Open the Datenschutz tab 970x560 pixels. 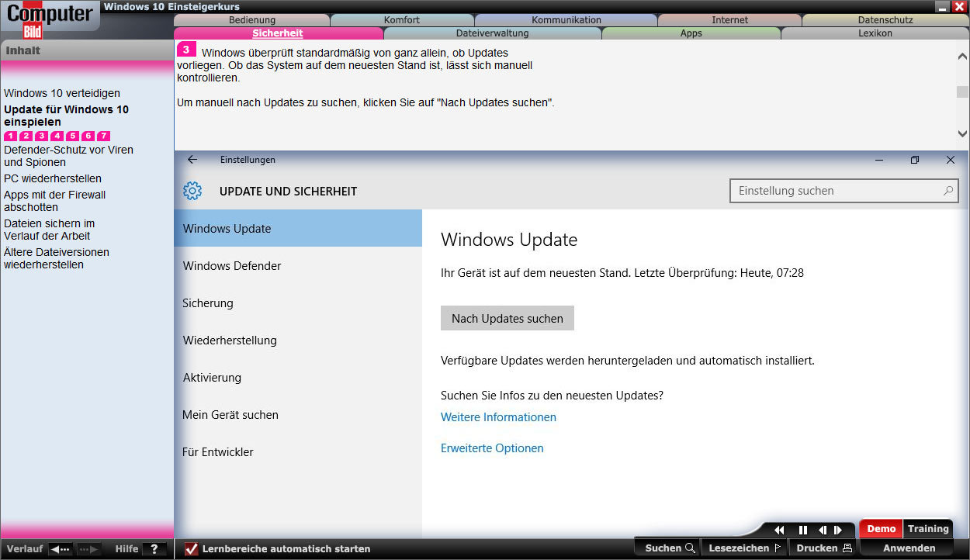885,20
